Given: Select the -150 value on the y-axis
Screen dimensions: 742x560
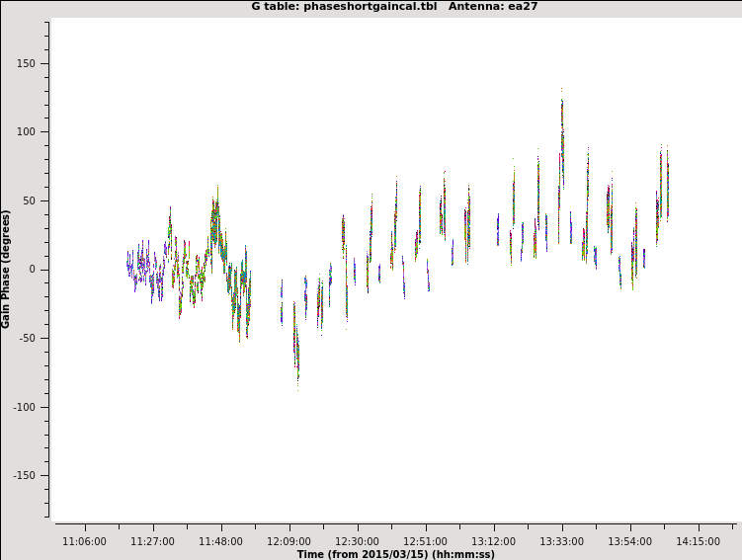Looking at the screenshot, I should [24, 475].
